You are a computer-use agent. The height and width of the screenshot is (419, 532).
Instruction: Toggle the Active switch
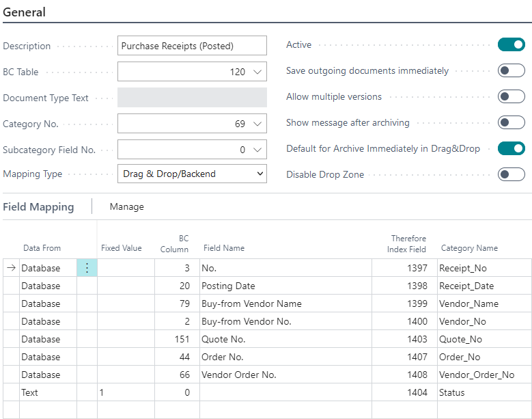[511, 45]
